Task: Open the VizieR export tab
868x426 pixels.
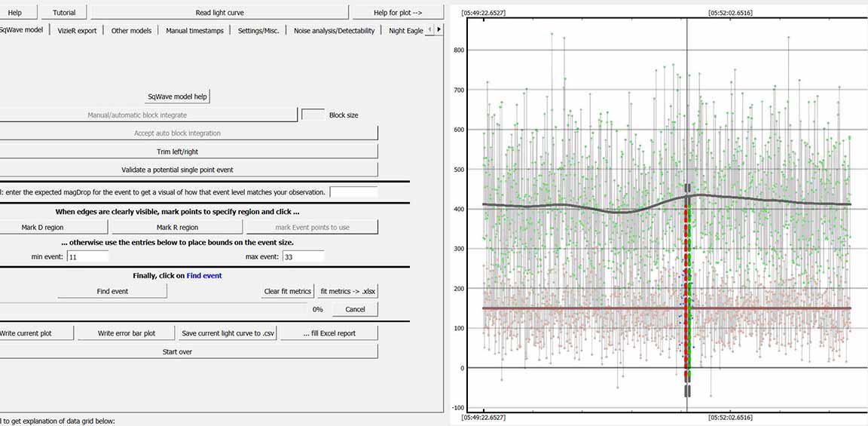Action: [x=77, y=30]
